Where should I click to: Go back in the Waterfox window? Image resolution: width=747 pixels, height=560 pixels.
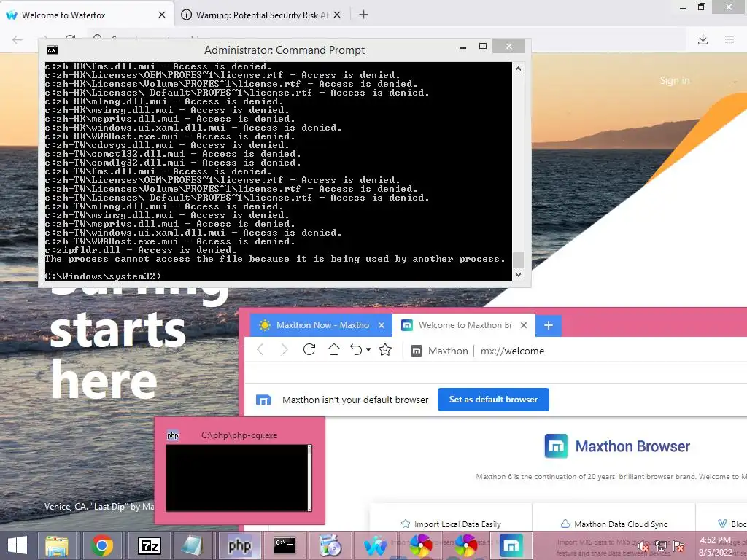click(18, 39)
